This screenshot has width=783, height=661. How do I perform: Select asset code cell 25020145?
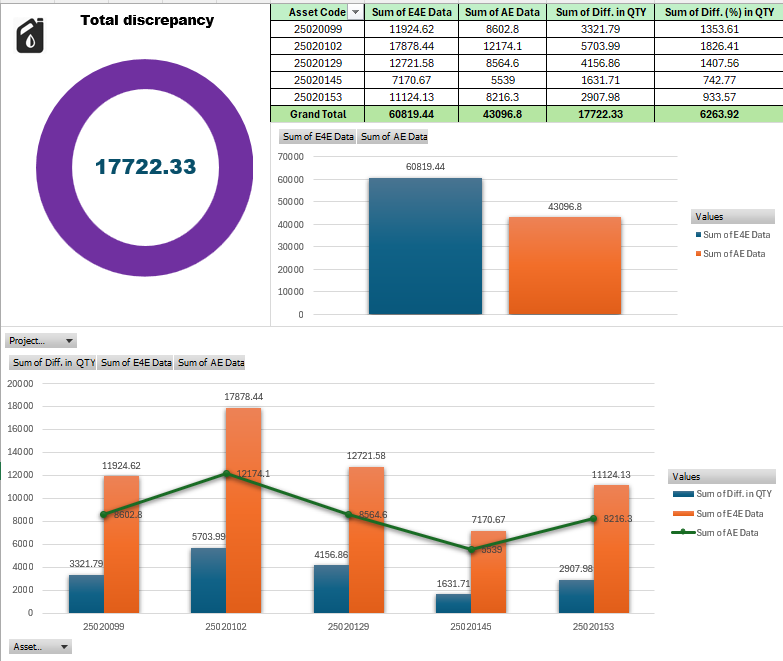[x=318, y=80]
